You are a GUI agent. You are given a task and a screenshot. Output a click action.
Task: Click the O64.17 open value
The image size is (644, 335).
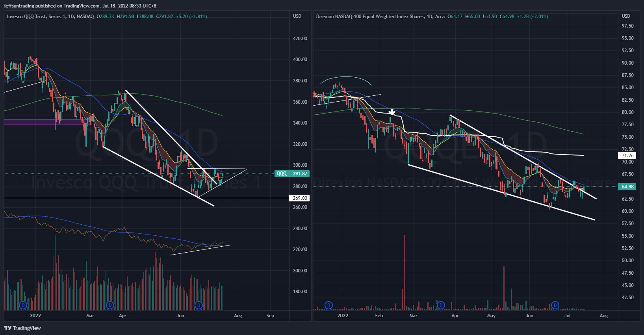click(455, 17)
